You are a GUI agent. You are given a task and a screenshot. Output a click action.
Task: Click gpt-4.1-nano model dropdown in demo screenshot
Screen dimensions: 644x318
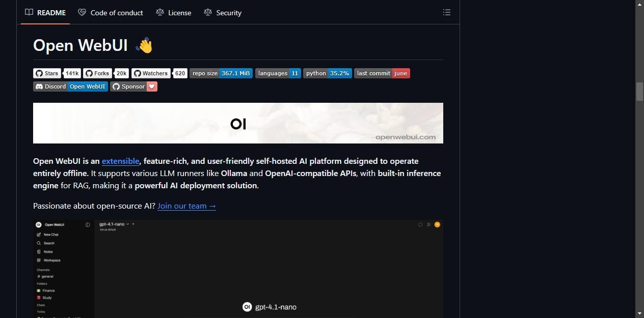(114, 224)
